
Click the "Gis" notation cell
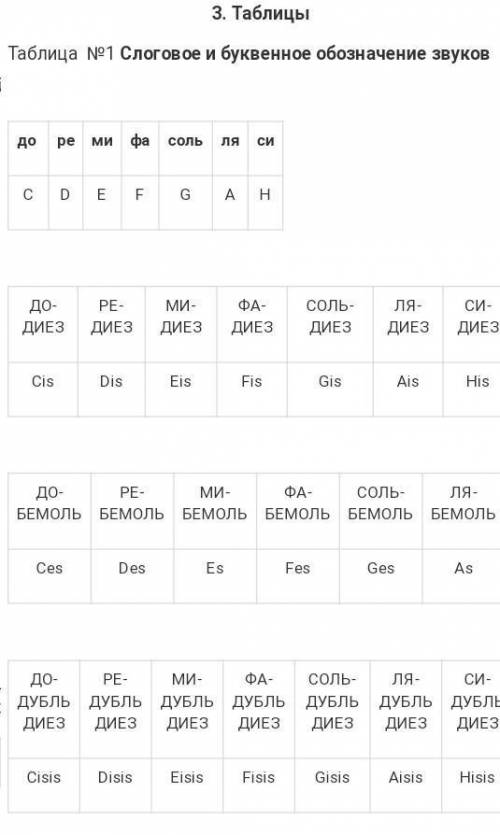click(x=330, y=389)
